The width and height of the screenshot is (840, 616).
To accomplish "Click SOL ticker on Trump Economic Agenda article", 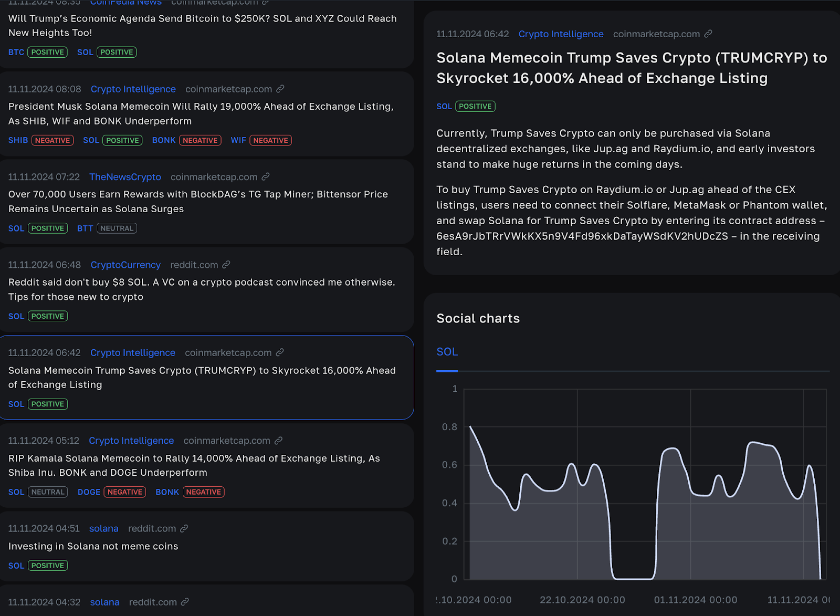I will [85, 52].
